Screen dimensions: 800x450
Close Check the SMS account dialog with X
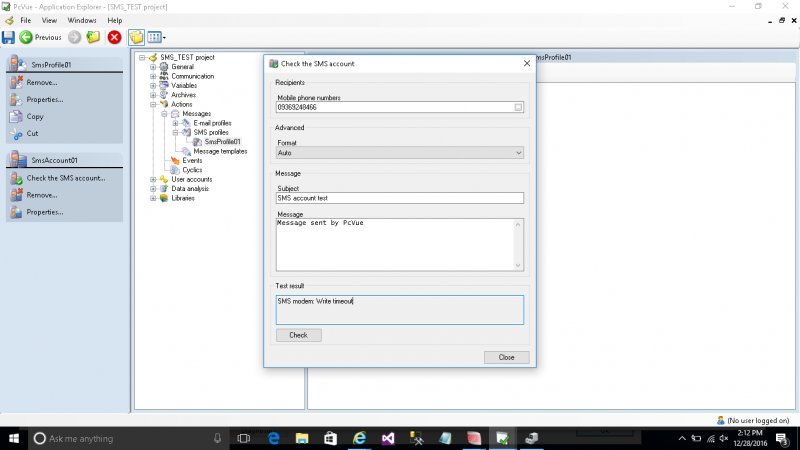(x=527, y=63)
